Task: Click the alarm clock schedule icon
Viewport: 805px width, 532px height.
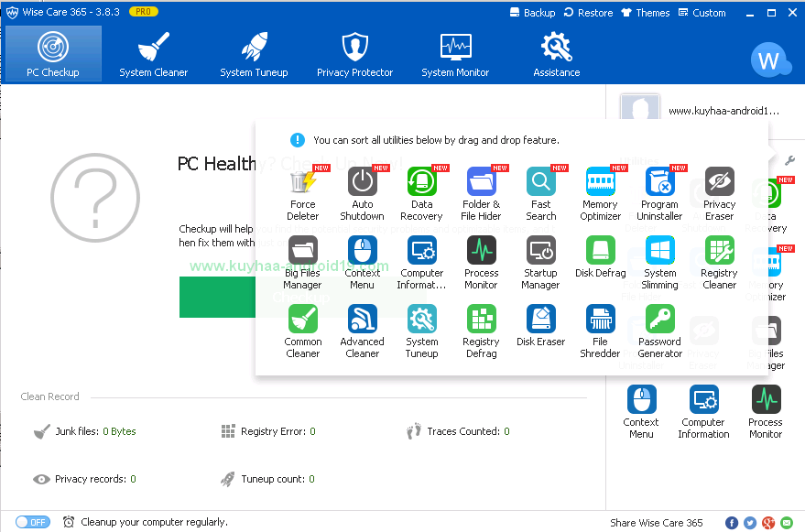Action: tap(69, 522)
